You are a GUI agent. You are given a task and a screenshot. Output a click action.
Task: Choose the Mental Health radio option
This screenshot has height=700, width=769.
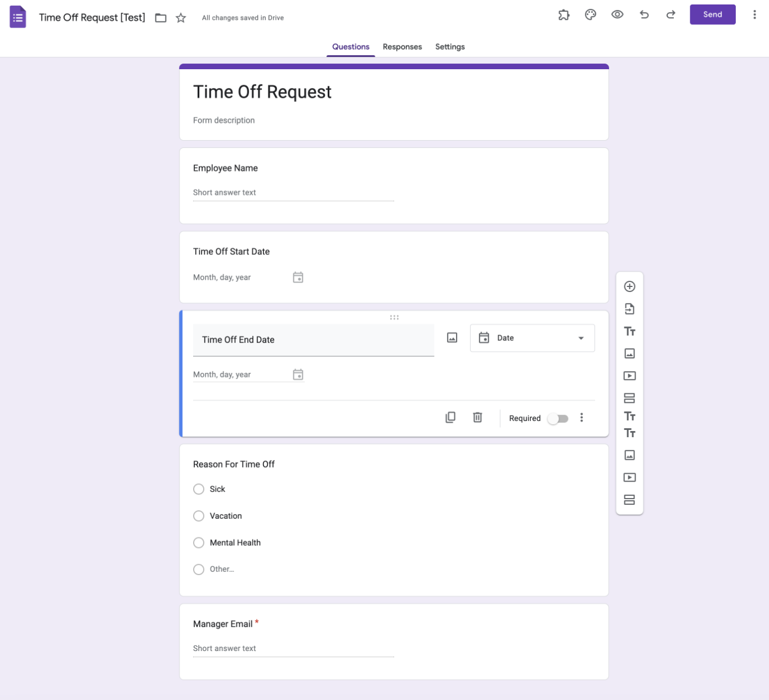[x=199, y=543]
